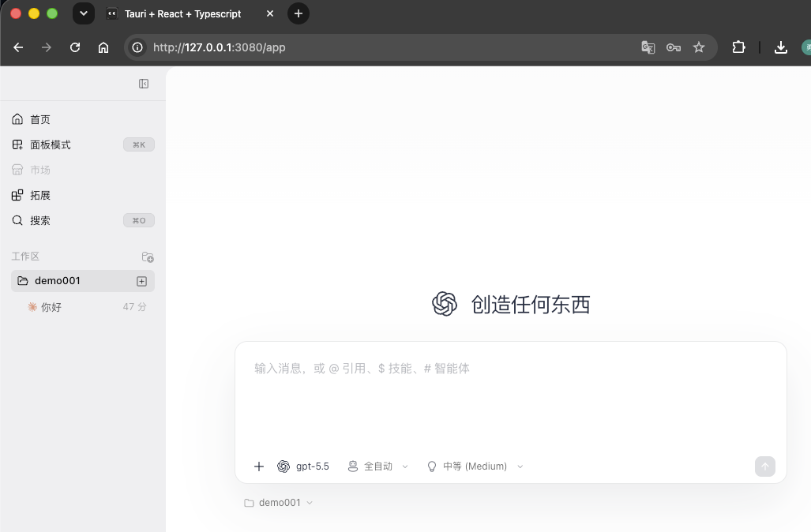The height and width of the screenshot is (532, 811).
Task: Click the 工作区 section label
Action: coord(25,257)
